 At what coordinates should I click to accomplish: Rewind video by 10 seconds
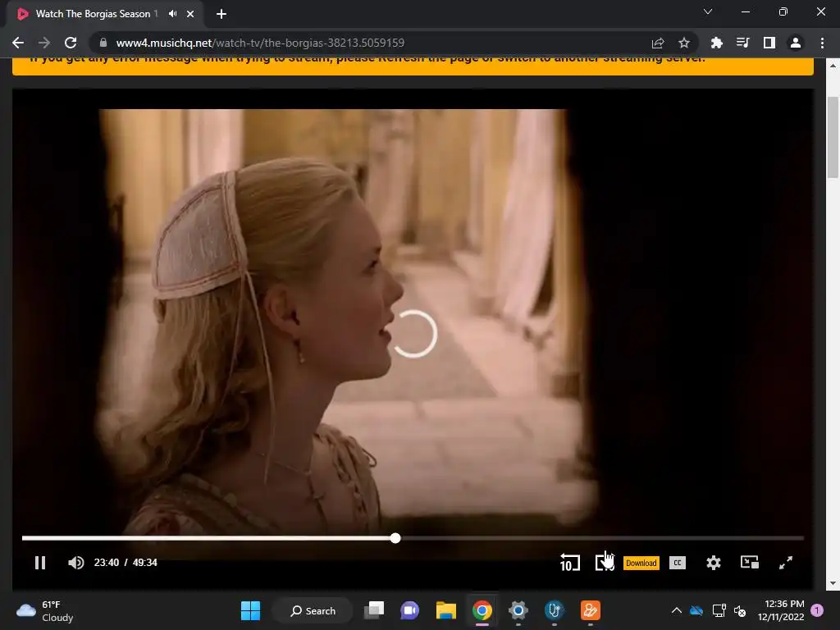(569, 563)
